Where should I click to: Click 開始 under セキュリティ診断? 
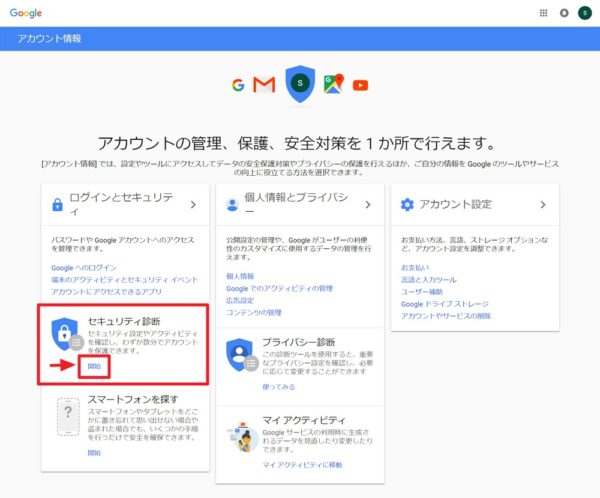point(94,366)
